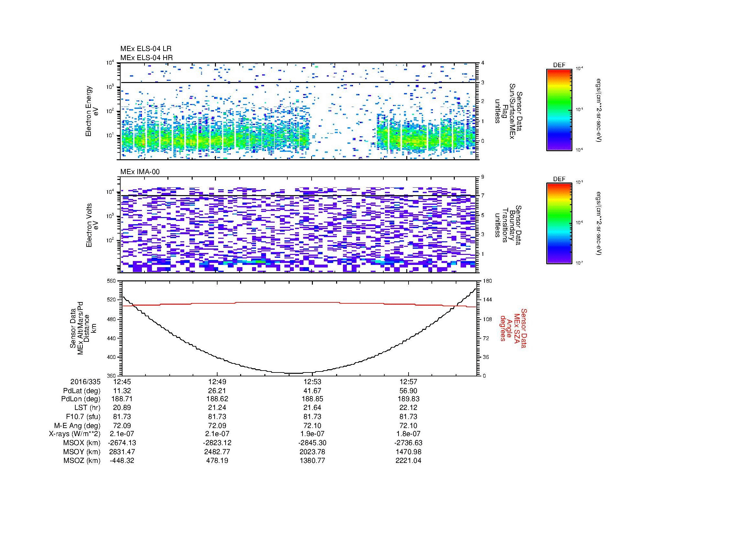The width and height of the screenshot is (756, 534).
Task: Click the '2016/335' date label
Action: tap(85, 382)
